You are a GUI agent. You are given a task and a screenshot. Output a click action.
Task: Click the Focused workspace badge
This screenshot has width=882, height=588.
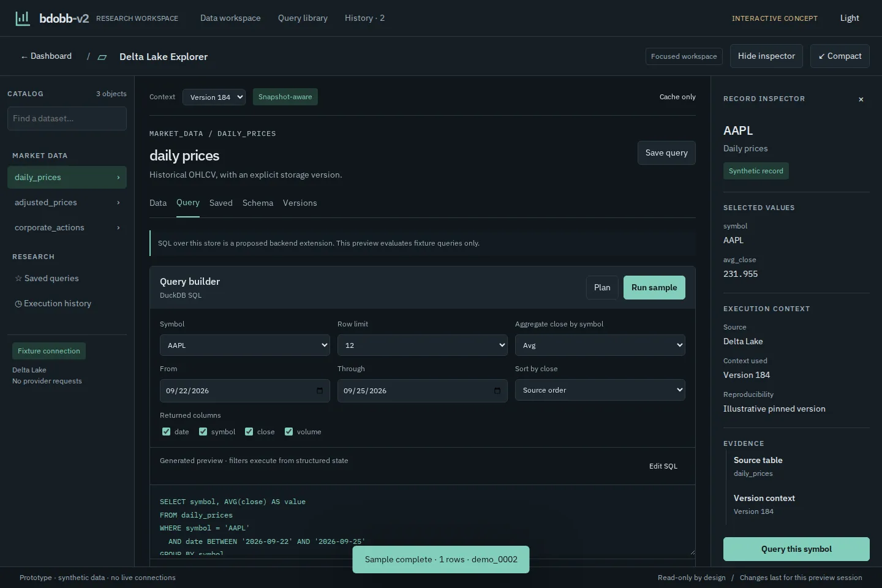pyautogui.click(x=684, y=56)
